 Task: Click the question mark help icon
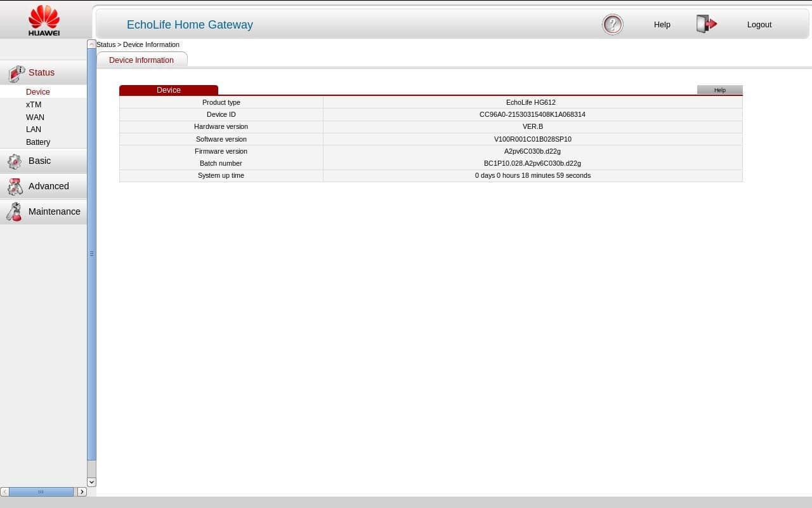pyautogui.click(x=612, y=25)
